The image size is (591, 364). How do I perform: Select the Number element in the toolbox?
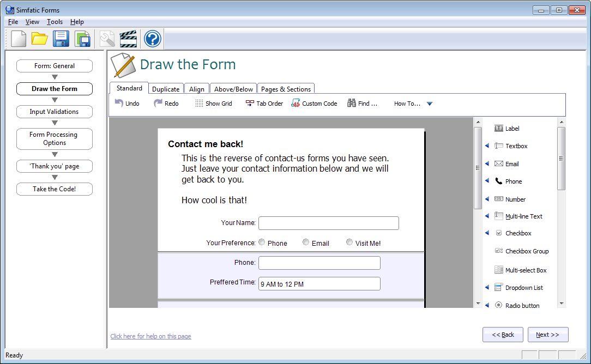point(510,199)
